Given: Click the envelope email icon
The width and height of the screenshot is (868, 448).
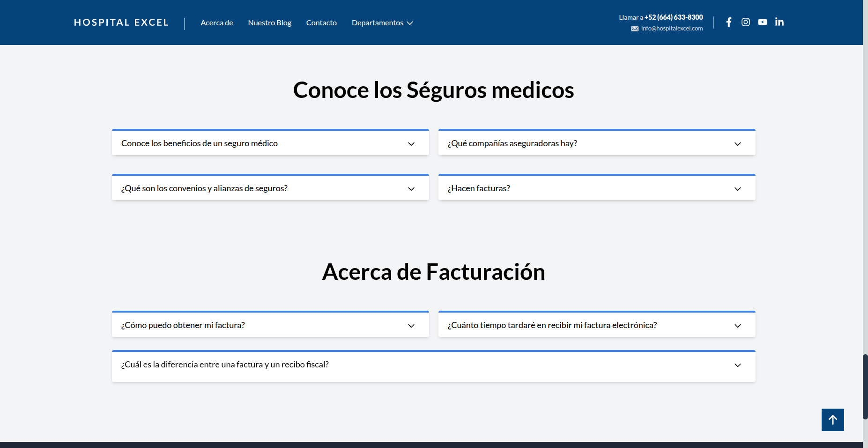Looking at the screenshot, I should (x=635, y=29).
